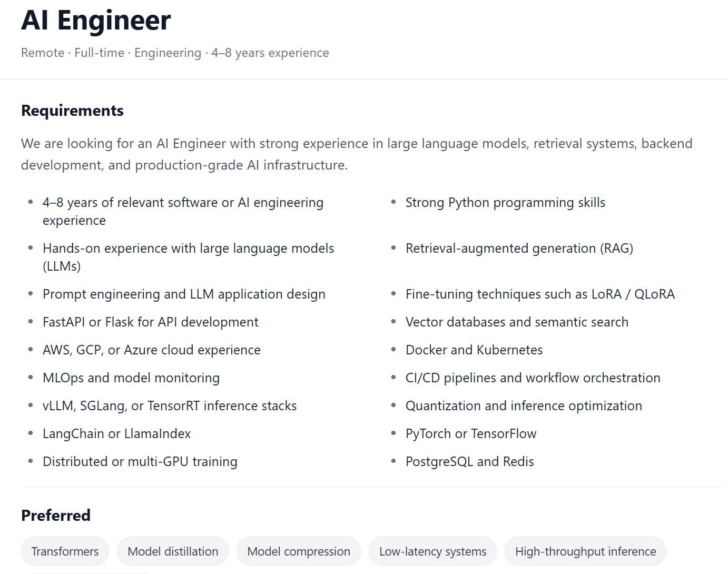This screenshot has height=574, width=728.
Task: Click the High-throughput inference chip
Action: click(x=585, y=551)
